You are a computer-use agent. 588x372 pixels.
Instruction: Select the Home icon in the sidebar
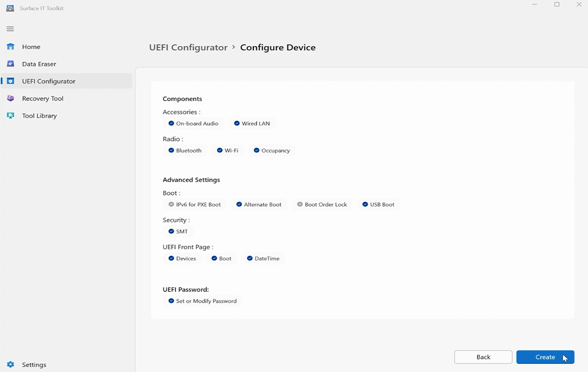[x=10, y=47]
